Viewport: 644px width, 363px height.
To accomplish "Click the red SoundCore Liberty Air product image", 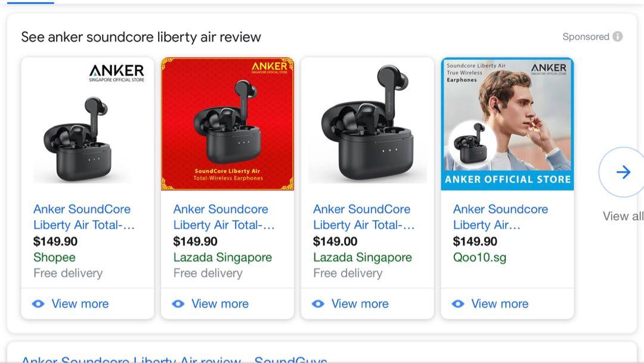I will coord(227,124).
